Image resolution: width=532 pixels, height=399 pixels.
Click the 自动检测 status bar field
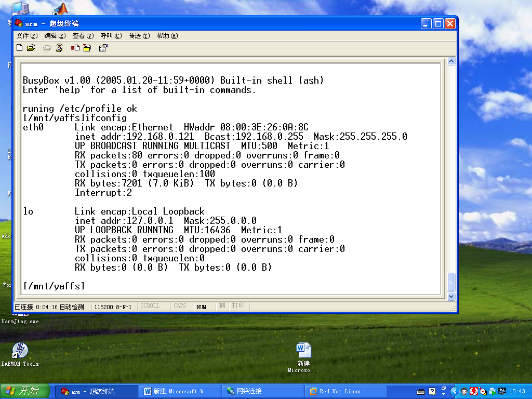pos(74,307)
